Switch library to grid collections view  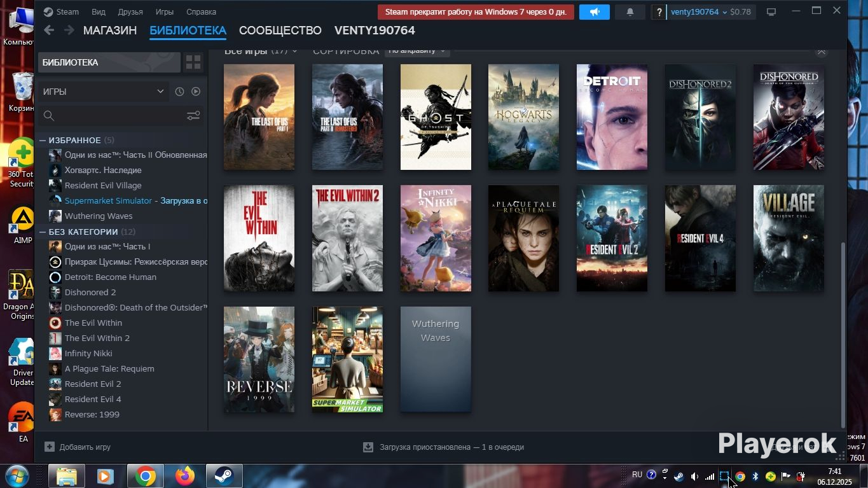pos(193,62)
